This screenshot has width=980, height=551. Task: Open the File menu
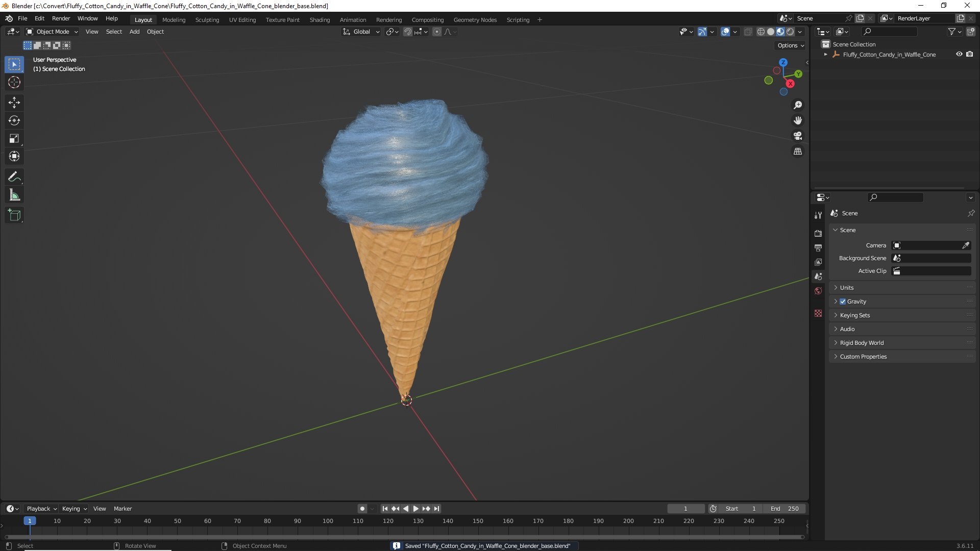[x=22, y=18]
